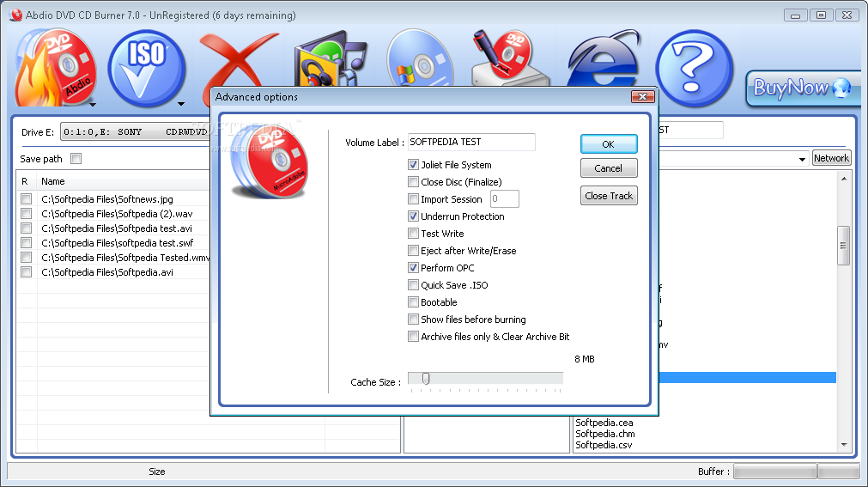This screenshot has height=487, width=868.
Task: Click the BuyNow button
Action: click(803, 88)
